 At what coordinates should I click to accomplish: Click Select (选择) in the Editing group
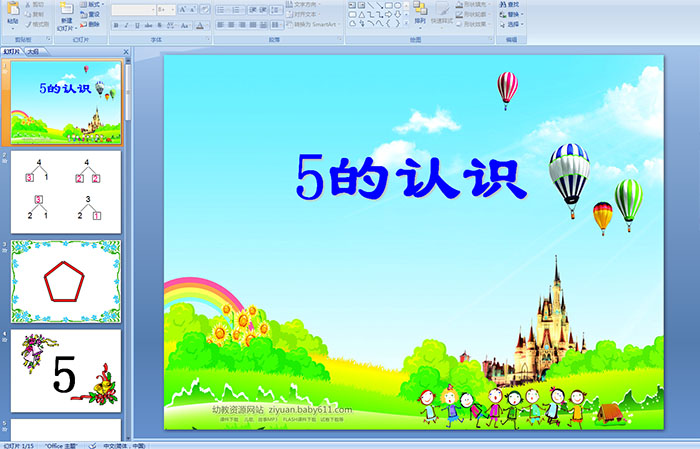click(511, 24)
